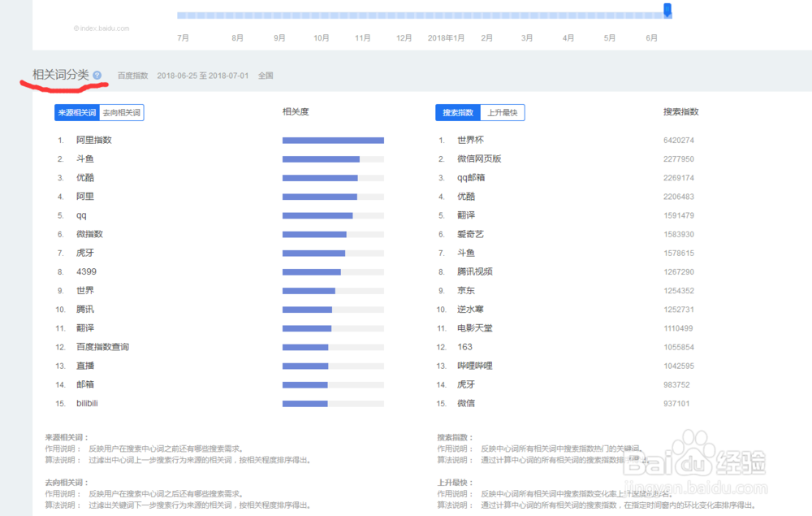The width and height of the screenshot is (812, 516).
Task: Switch to the 去向相关词 tab
Action: point(122,112)
